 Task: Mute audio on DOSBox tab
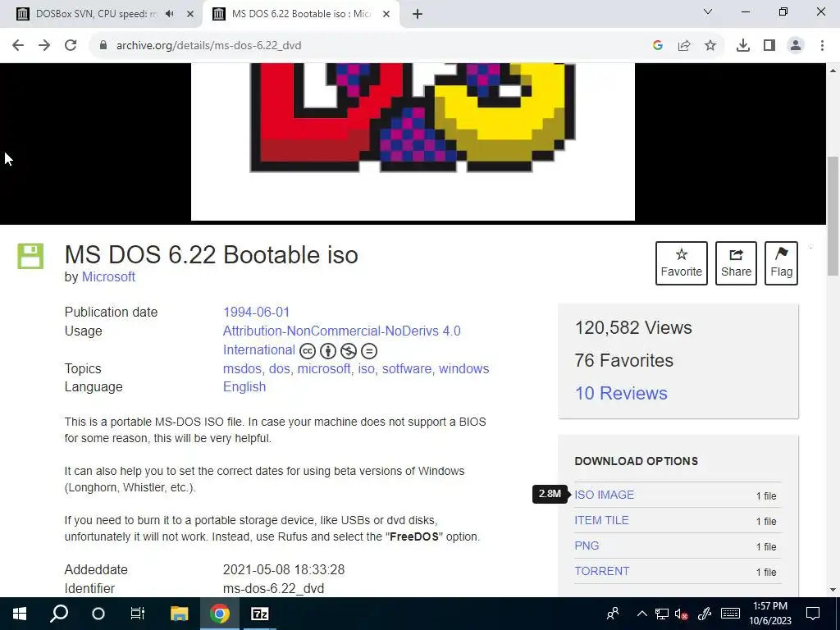(x=170, y=14)
